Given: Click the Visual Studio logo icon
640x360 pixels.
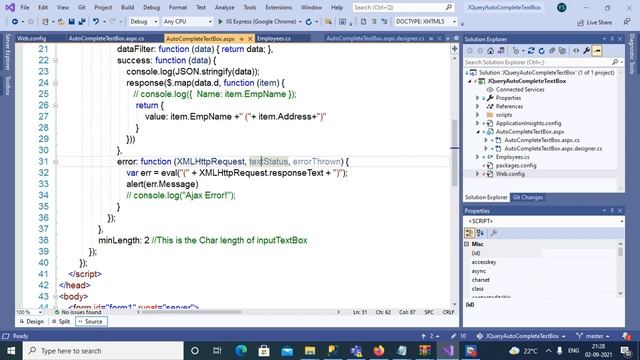Looking at the screenshot, I should pyautogui.click(x=10, y=7).
